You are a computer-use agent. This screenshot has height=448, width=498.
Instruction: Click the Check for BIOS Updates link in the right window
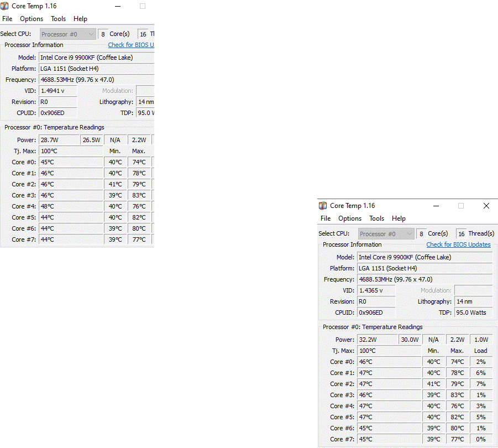tap(458, 244)
